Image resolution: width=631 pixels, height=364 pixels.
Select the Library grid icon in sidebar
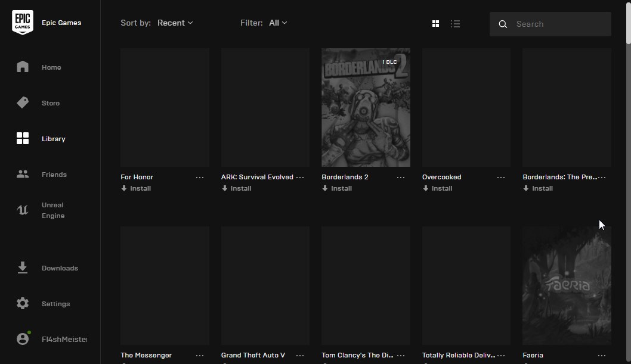pos(23,138)
